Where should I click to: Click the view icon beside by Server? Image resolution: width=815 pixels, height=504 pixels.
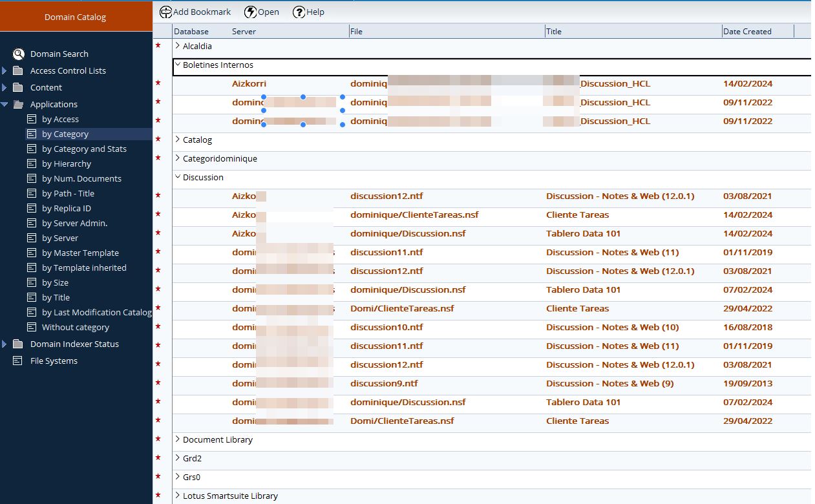32,238
